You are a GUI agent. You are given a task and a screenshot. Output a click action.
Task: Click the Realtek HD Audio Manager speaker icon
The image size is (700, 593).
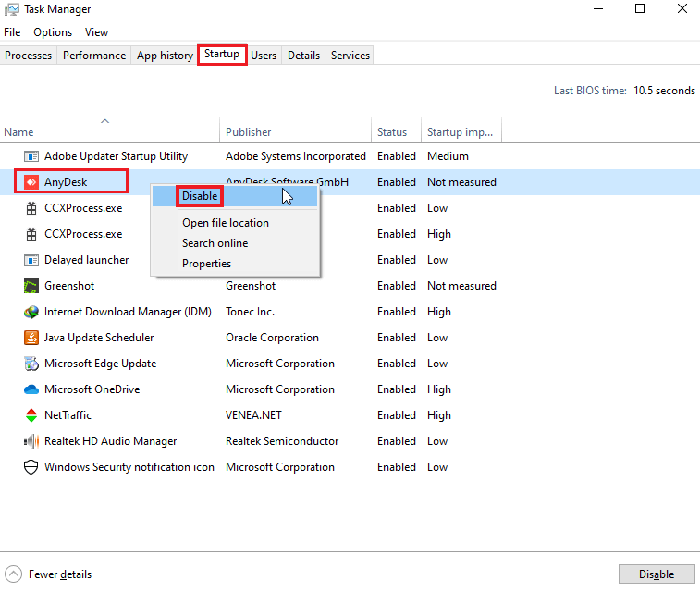(x=31, y=441)
